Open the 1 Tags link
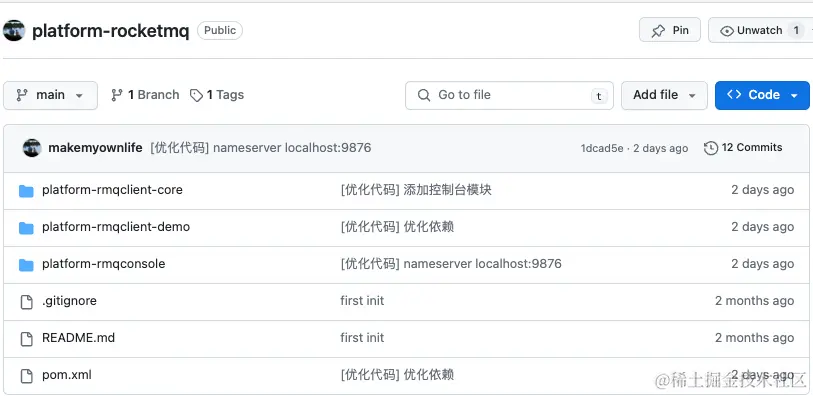 click(217, 95)
